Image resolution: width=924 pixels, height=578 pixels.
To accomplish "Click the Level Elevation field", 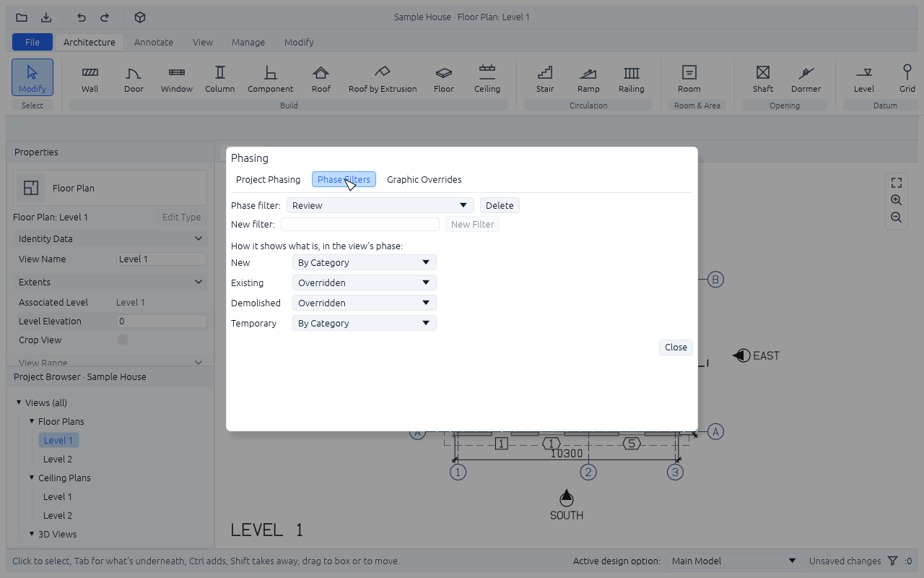I will 162,321.
